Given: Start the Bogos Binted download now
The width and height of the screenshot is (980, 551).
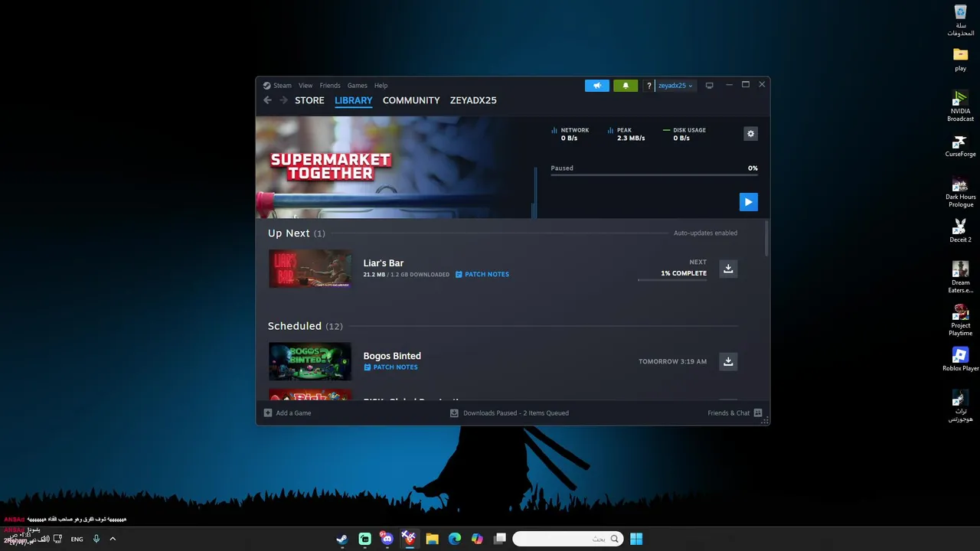Looking at the screenshot, I should (x=728, y=361).
